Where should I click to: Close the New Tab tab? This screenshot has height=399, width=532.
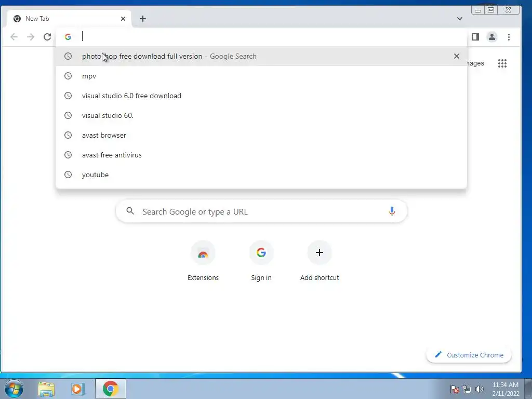click(x=123, y=19)
